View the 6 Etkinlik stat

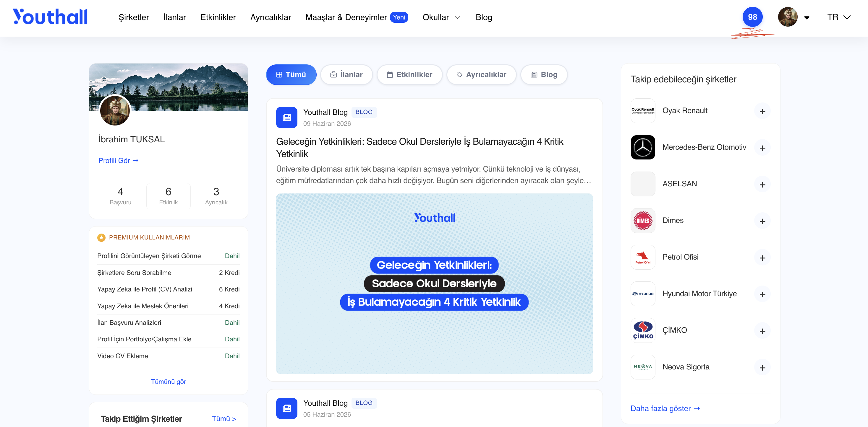click(x=168, y=196)
